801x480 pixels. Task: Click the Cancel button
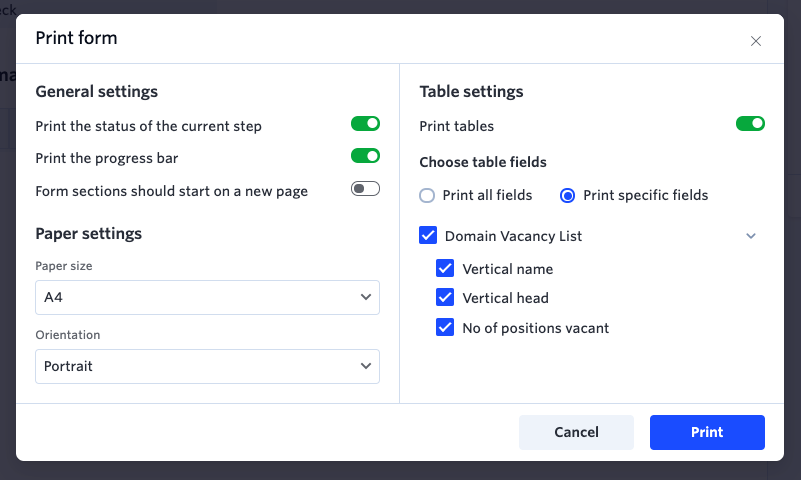tap(576, 432)
